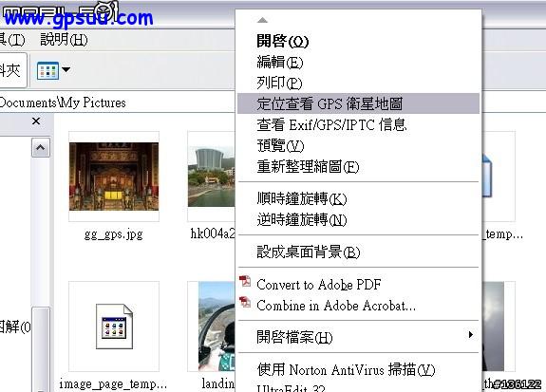Screen dimensions: 546x392
Task: Expand the Views dropdown arrow
Action: (66, 69)
